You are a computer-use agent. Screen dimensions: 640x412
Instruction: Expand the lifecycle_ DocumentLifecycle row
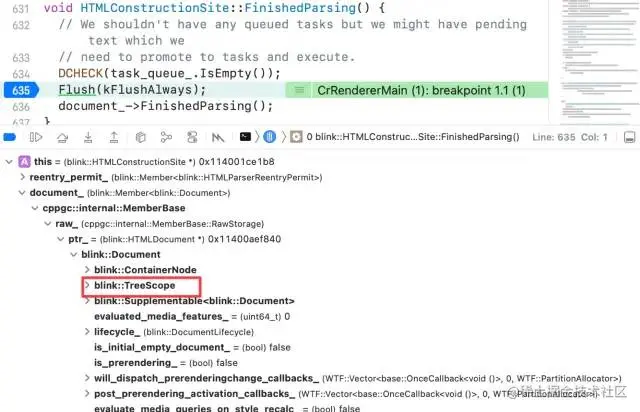[87, 332]
